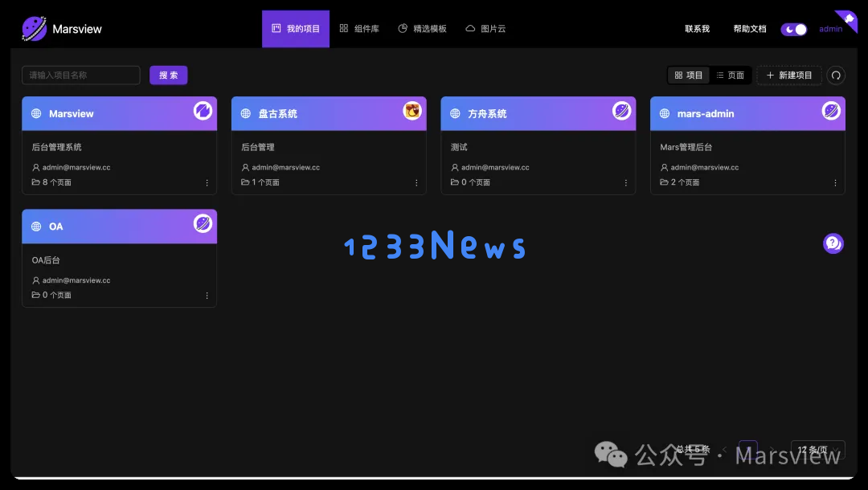Click user icon in Marsview card
Viewport: 868px width, 490px height.
(x=36, y=168)
